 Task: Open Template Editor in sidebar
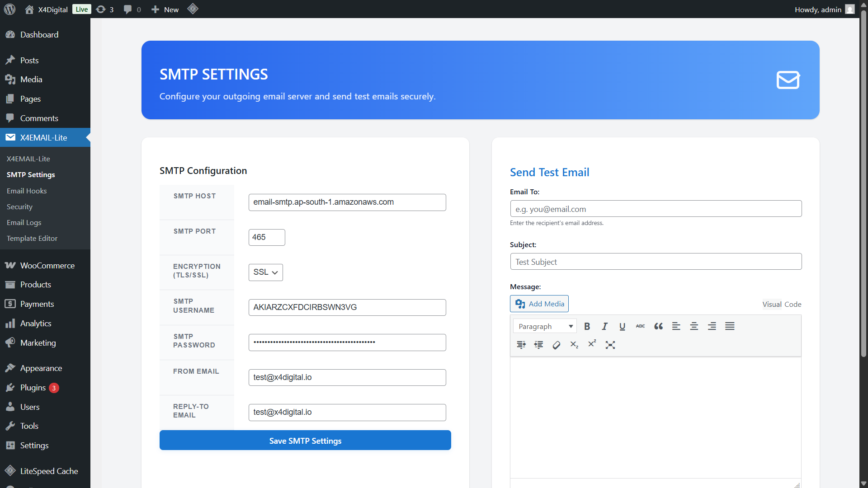[32, 238]
